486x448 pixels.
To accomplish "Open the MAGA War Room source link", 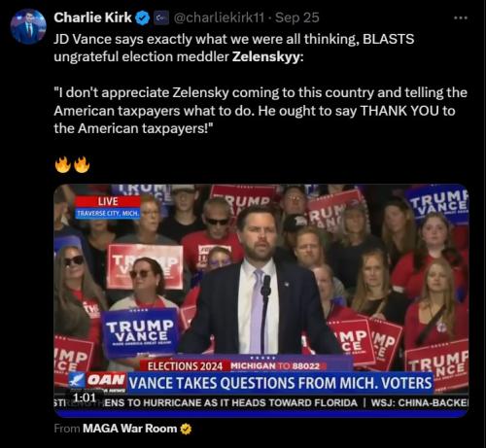I will [130, 429].
